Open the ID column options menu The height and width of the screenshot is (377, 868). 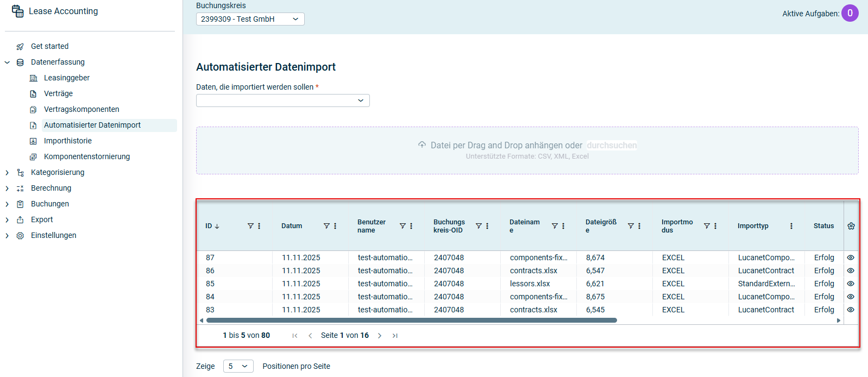pos(259,226)
